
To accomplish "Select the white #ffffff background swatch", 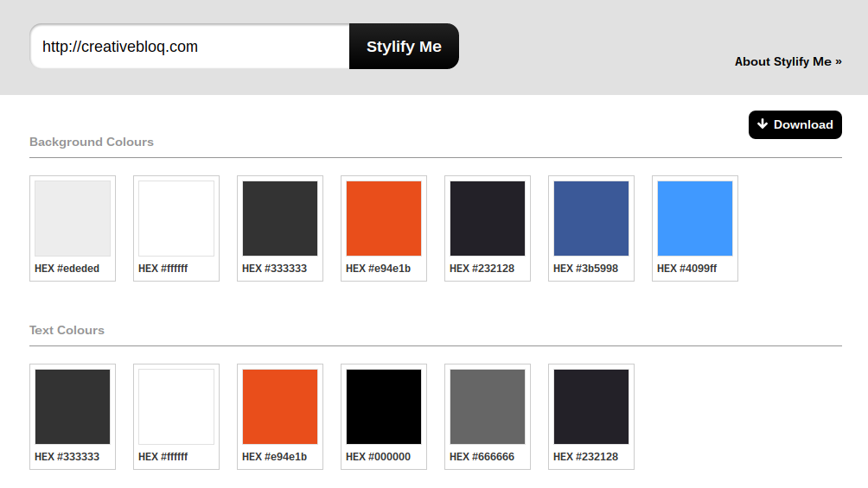I will (176, 219).
